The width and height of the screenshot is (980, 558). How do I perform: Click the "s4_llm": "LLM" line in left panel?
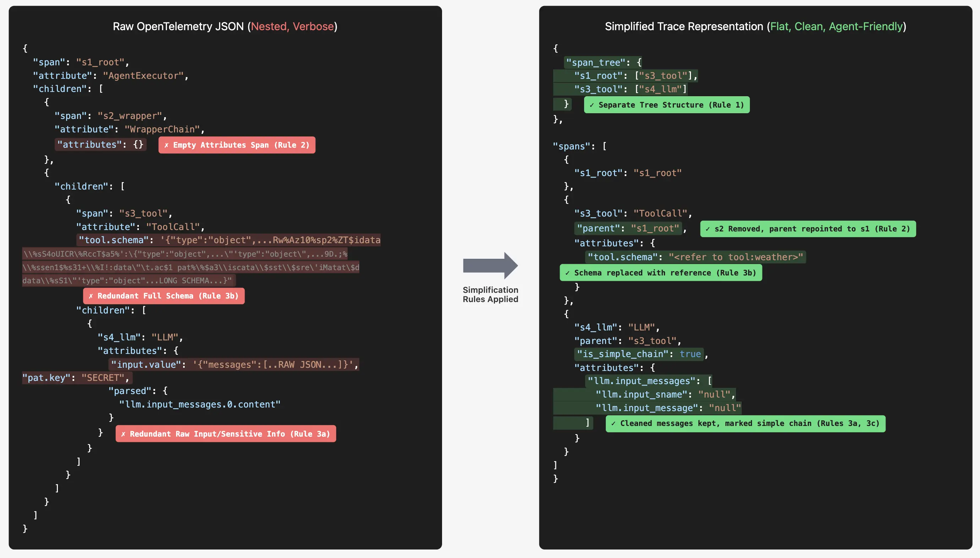click(140, 337)
